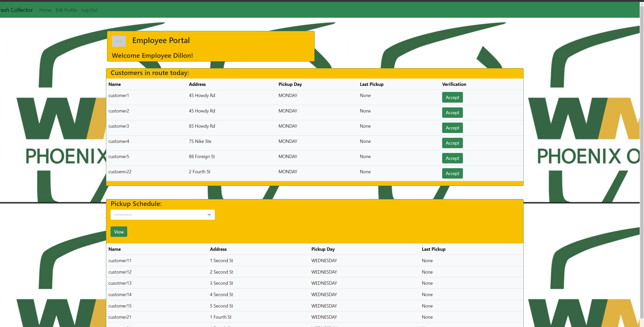Click the 88 Foreign St address cell
The width and height of the screenshot is (644, 327).
tap(202, 157)
